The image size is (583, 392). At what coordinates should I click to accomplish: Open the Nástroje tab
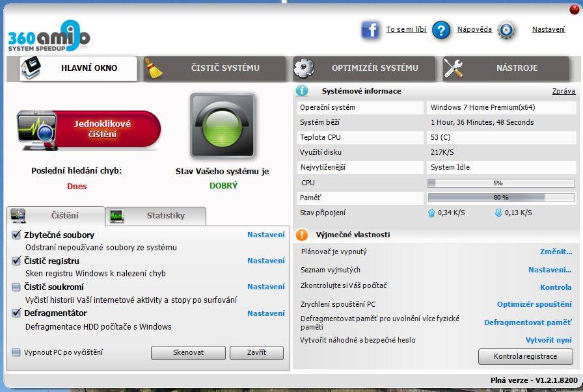pyautogui.click(x=506, y=68)
